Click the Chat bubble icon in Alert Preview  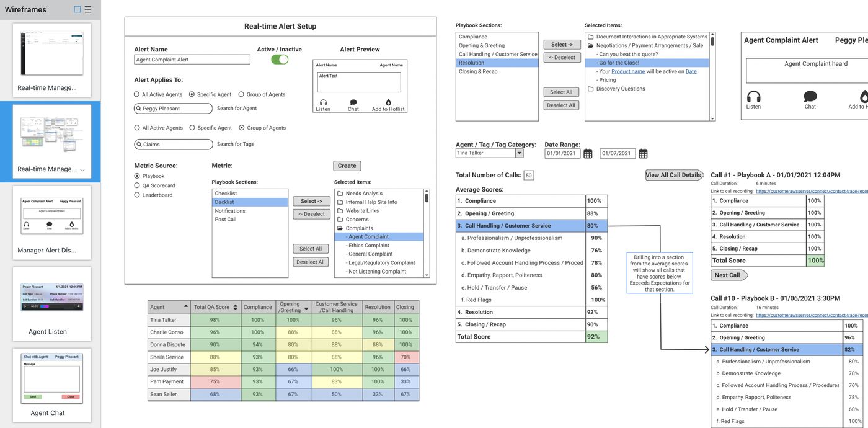tap(353, 102)
